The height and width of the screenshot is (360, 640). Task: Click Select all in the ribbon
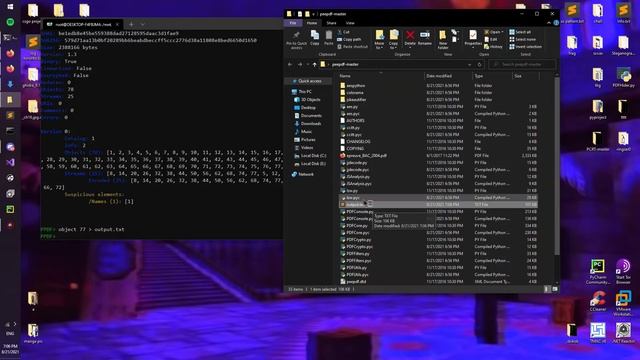pos(520,32)
